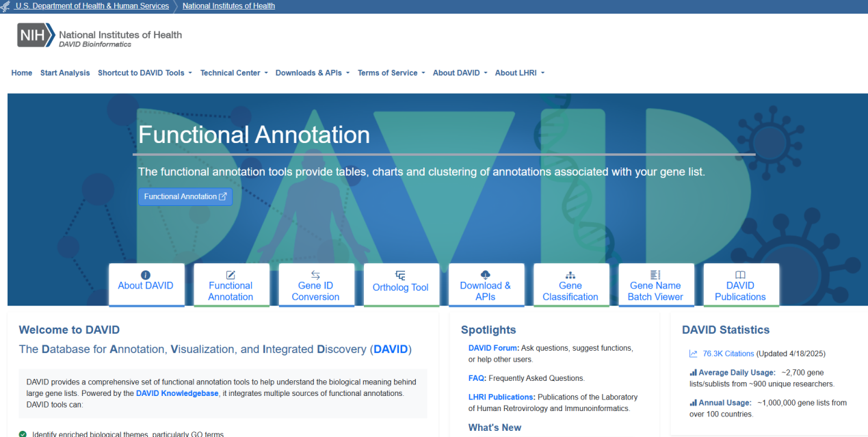Click the bar chart icon by Average Daily Usage
This screenshot has height=437, width=868.
click(693, 373)
